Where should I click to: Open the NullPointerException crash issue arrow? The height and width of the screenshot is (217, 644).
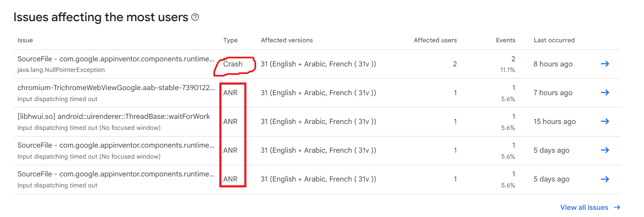point(605,64)
